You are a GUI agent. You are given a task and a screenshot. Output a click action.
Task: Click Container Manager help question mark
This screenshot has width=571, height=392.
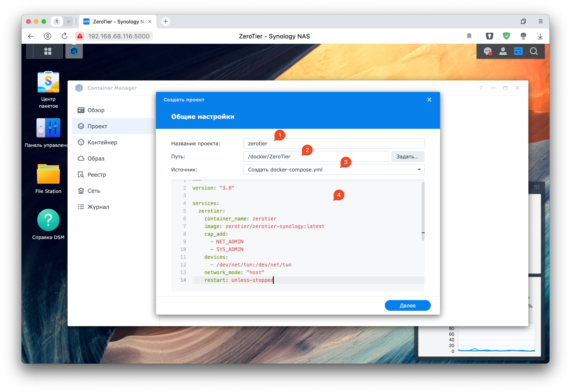tap(481, 88)
